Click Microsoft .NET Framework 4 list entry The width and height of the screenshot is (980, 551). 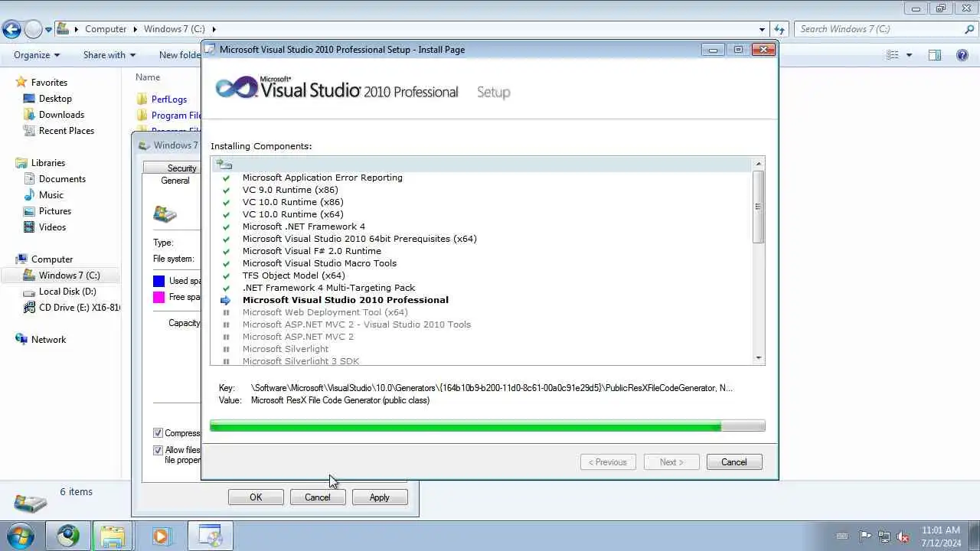click(x=304, y=227)
